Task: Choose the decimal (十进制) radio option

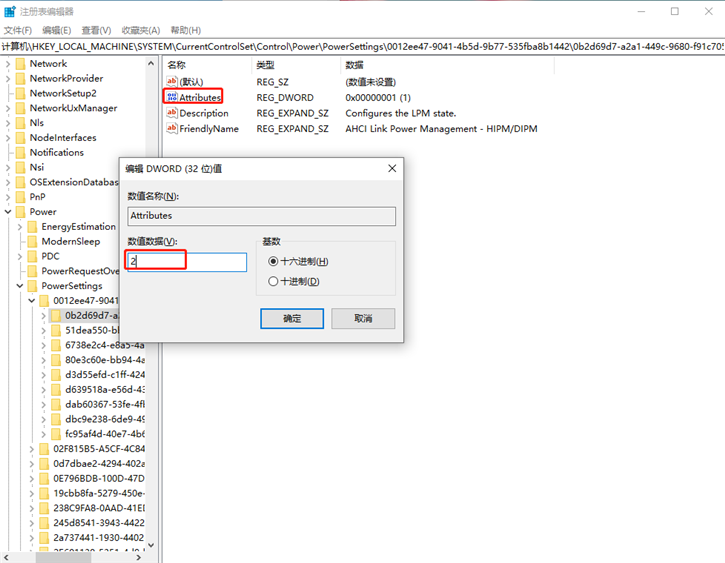Action: tap(274, 282)
